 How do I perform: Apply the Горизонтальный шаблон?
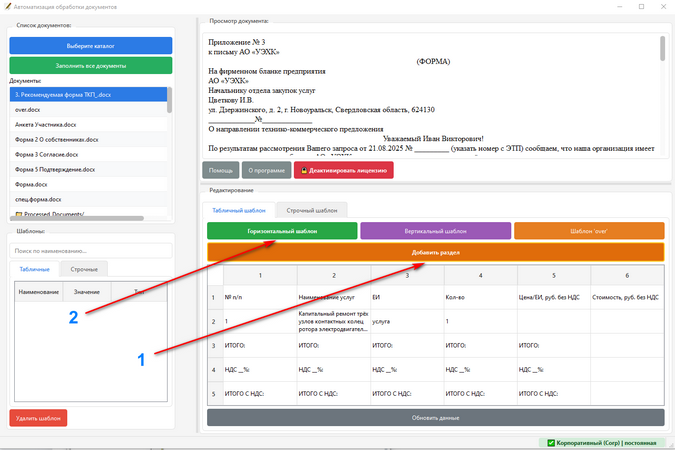coord(282,231)
